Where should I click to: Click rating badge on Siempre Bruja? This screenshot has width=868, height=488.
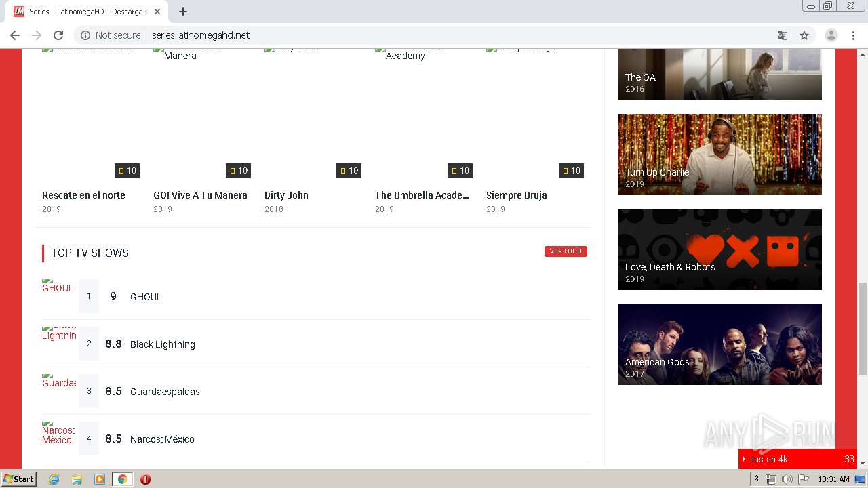[571, 171]
